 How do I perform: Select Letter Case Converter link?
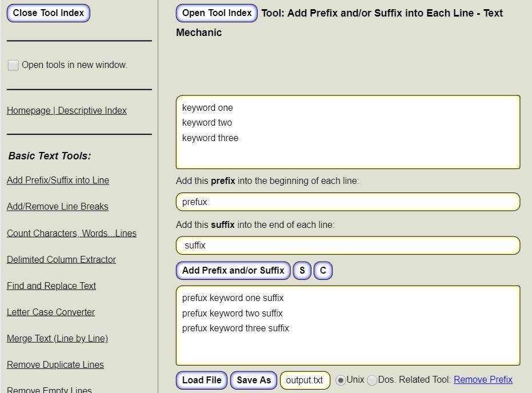[x=51, y=312]
